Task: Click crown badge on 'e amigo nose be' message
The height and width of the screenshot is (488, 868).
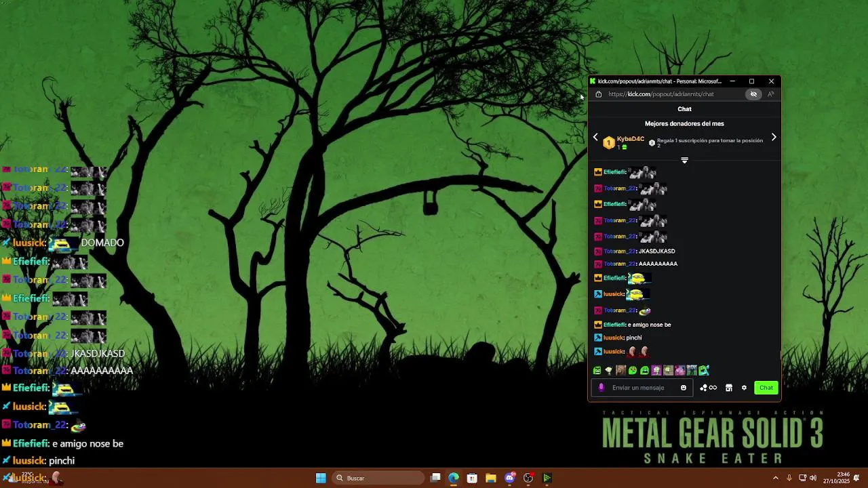Action: [598, 325]
